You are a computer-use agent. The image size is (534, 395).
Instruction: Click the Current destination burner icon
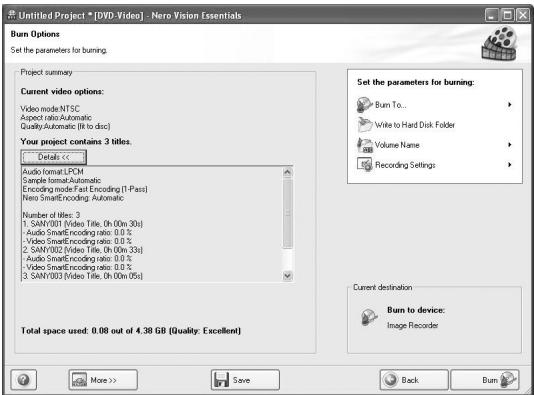click(369, 317)
